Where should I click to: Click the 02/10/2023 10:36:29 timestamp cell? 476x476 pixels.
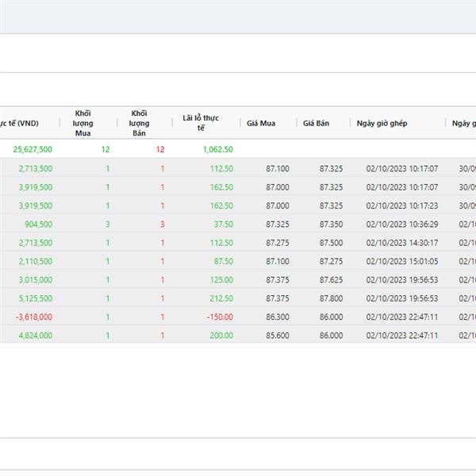click(401, 225)
